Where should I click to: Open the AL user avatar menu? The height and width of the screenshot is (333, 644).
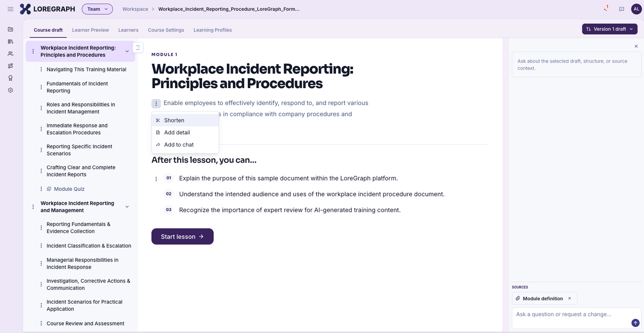[637, 9]
